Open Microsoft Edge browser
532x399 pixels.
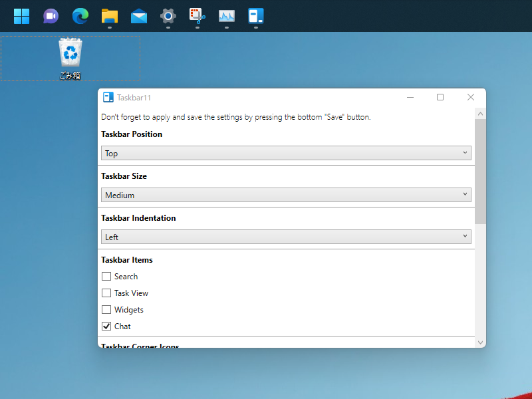tap(80, 16)
